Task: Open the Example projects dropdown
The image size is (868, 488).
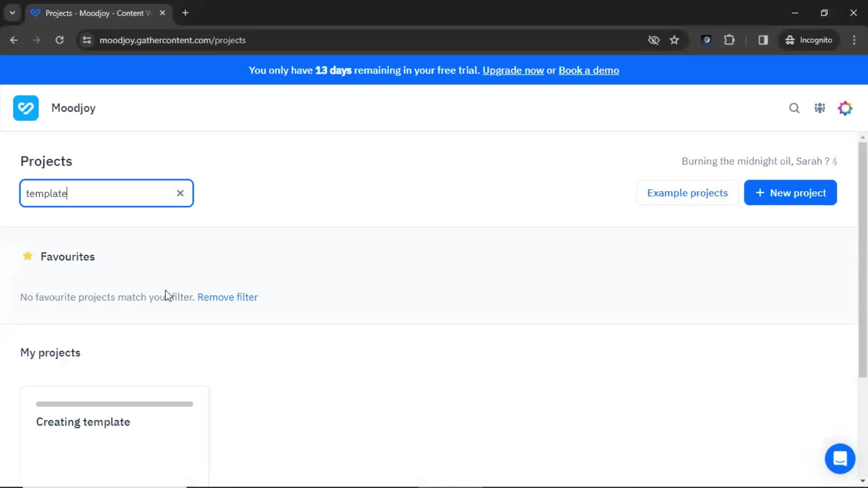Action: [687, 192]
